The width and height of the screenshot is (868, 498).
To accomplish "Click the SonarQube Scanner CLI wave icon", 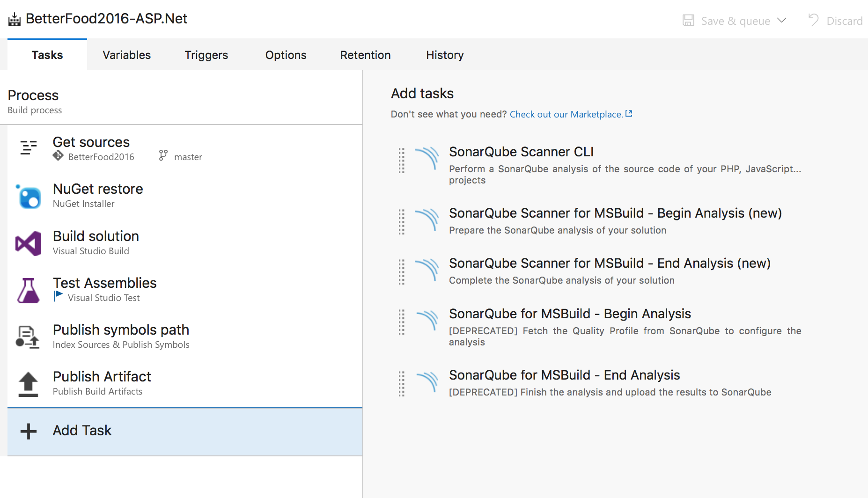I will pyautogui.click(x=427, y=159).
